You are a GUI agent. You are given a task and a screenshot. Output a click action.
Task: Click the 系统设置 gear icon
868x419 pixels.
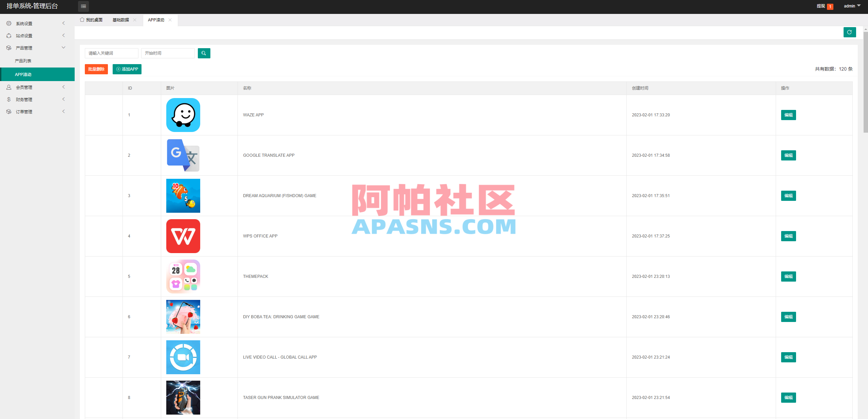tap(8, 23)
